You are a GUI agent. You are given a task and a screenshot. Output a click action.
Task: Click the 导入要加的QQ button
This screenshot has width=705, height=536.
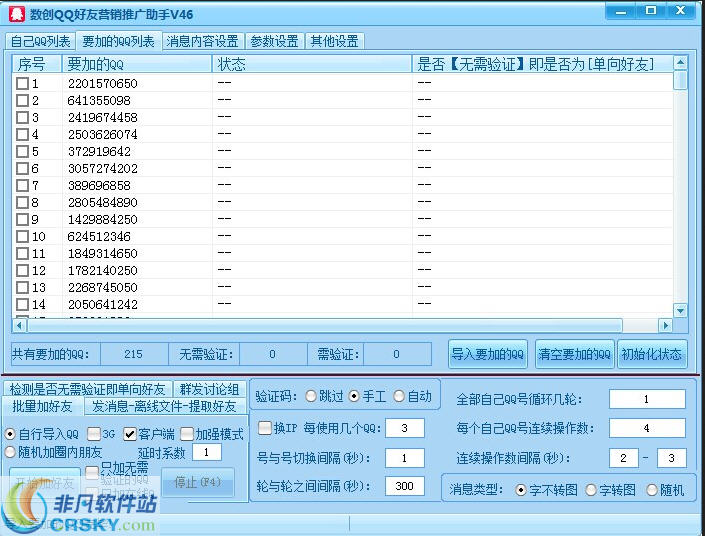point(488,354)
